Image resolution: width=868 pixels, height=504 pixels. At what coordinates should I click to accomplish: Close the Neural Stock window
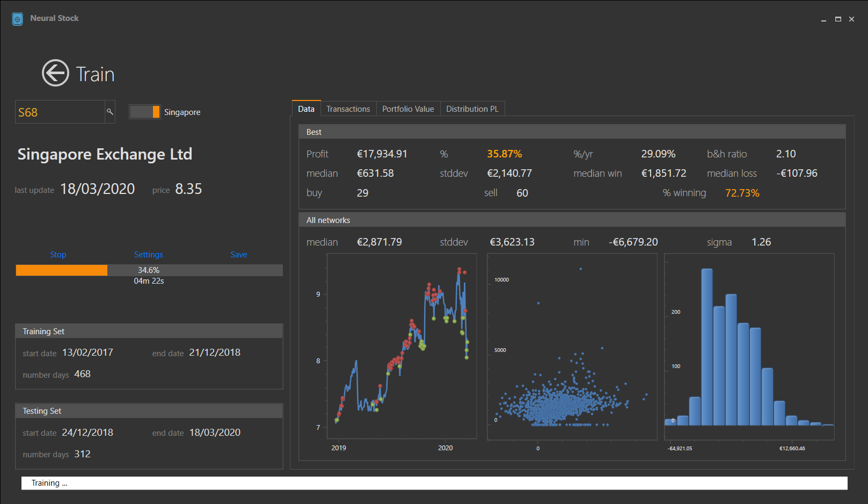click(851, 19)
